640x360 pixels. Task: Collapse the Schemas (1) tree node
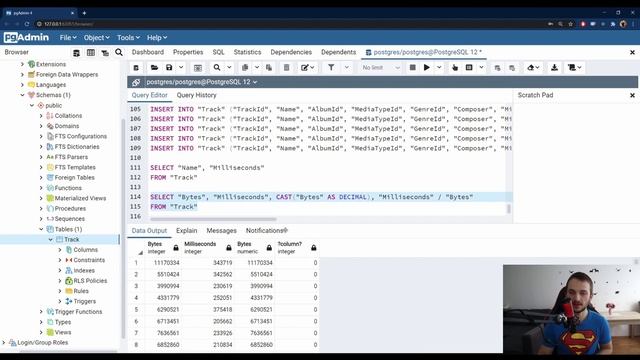point(22,95)
